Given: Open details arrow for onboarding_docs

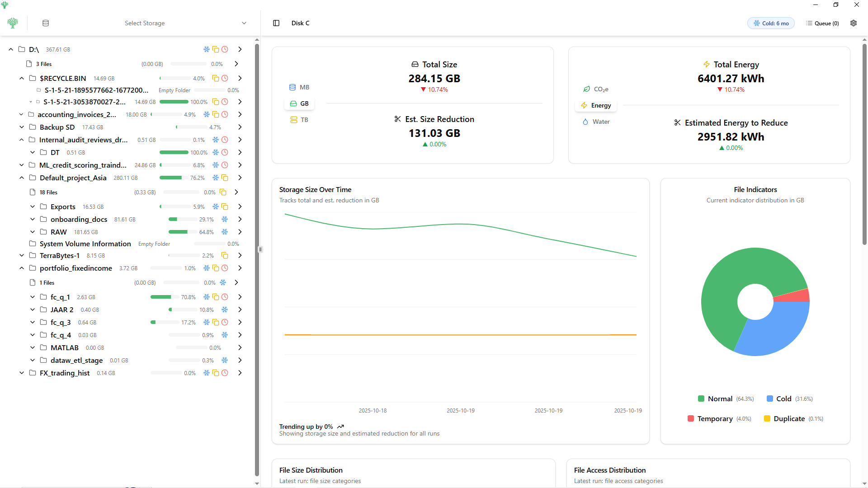Looking at the screenshot, I should [x=240, y=219].
